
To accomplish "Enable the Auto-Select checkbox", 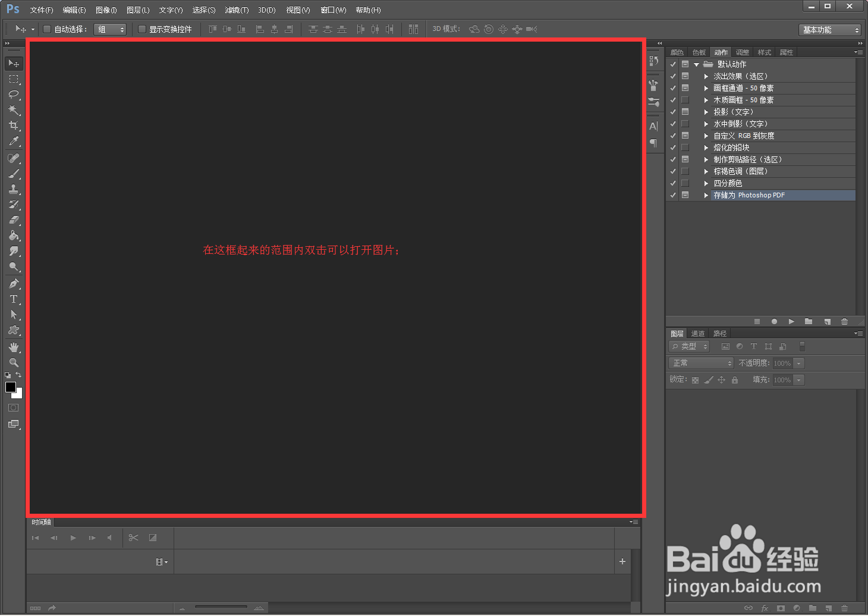I will click(x=47, y=29).
